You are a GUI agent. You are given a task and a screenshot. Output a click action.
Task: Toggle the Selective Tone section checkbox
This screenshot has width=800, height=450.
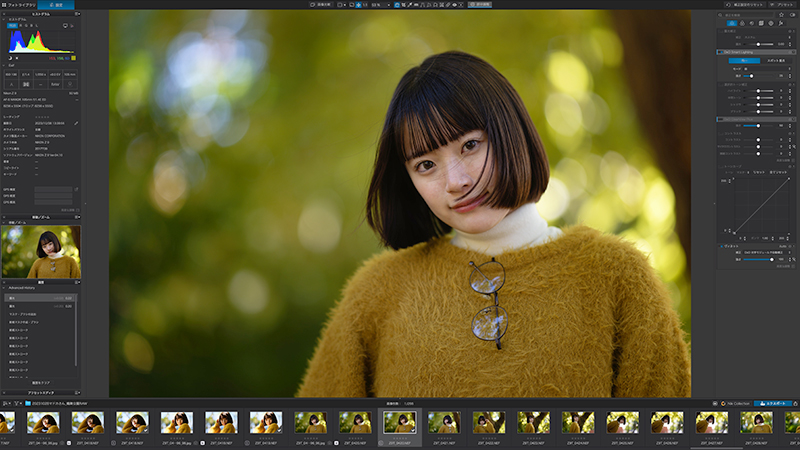[720, 85]
